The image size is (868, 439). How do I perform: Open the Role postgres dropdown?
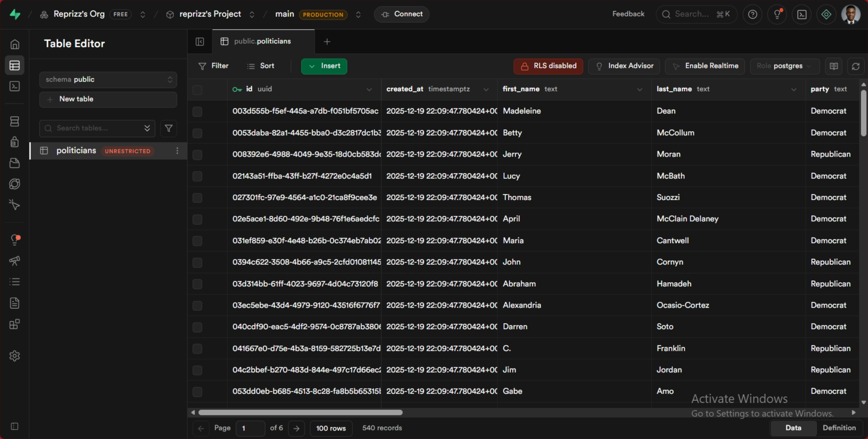coord(785,66)
